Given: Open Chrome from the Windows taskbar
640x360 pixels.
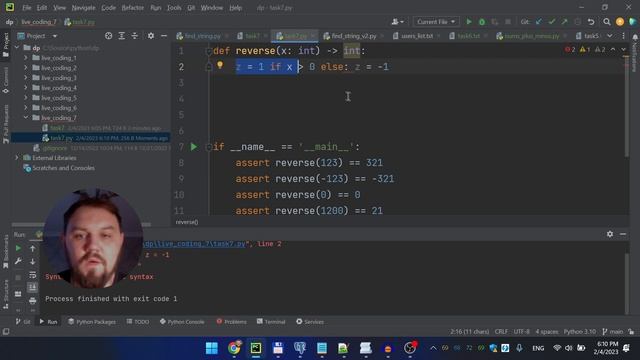Looking at the screenshot, I should coord(234,348).
